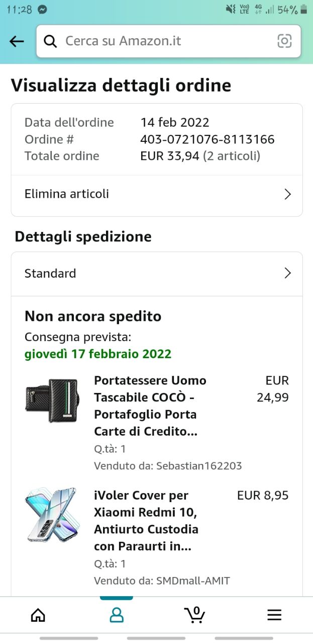Open the camera scan search icon
Viewport: 313px width, 644px height.
(284, 41)
